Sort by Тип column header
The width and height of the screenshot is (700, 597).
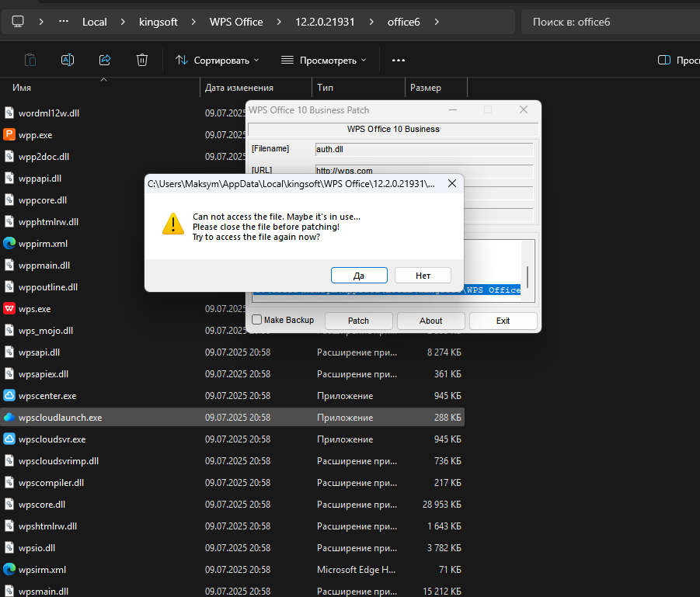click(x=325, y=88)
